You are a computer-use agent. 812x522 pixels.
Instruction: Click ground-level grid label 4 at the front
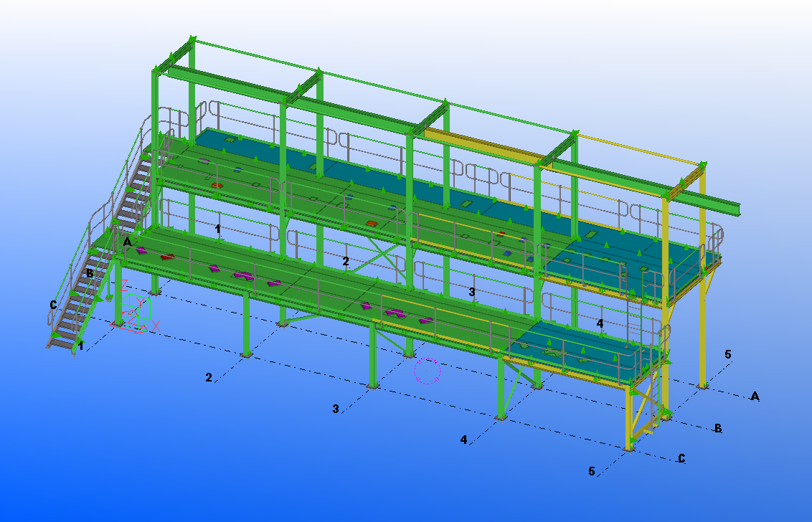click(x=463, y=440)
